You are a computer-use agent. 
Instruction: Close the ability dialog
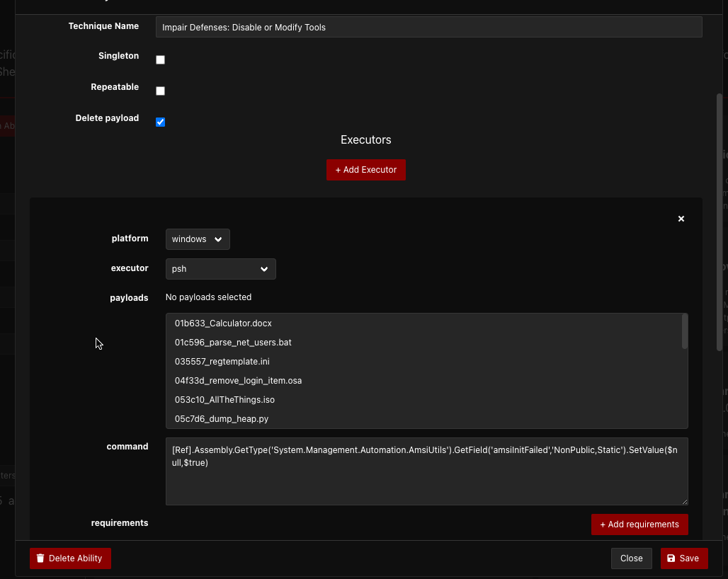click(x=631, y=558)
